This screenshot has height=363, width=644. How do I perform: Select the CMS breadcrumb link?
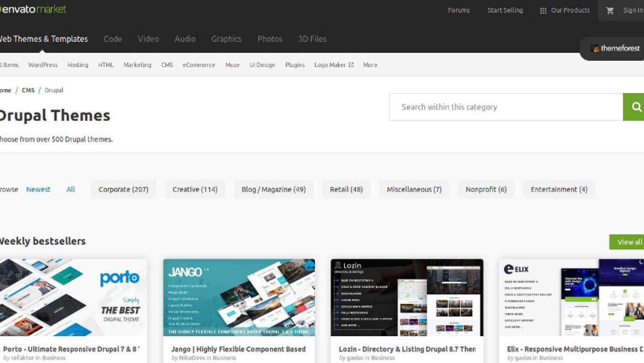(x=28, y=90)
